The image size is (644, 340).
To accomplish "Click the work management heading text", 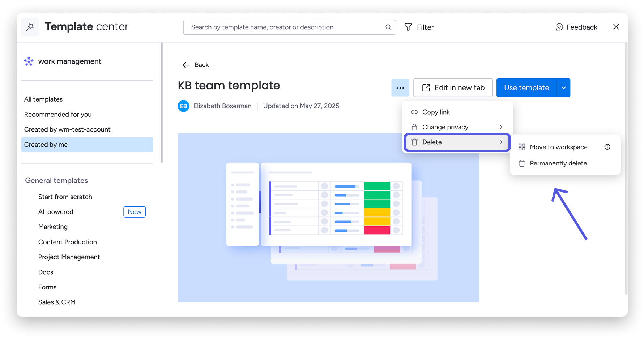I will (70, 61).
